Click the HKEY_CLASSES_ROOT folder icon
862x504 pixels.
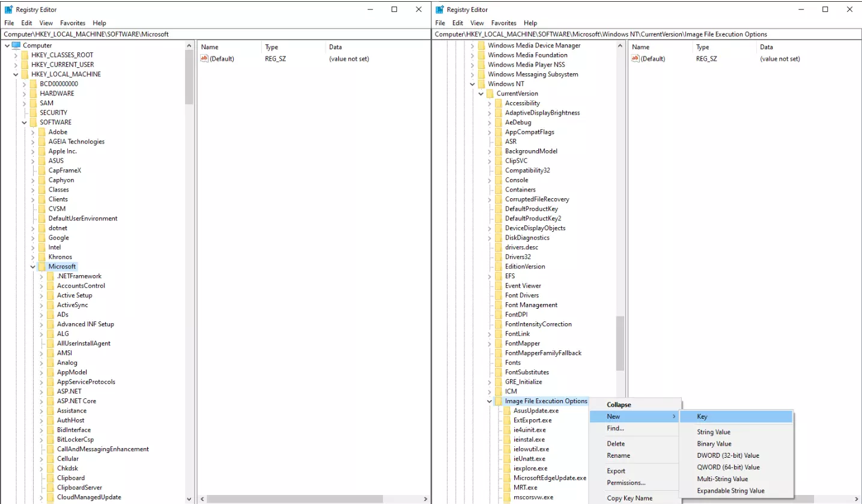pyautogui.click(x=25, y=55)
